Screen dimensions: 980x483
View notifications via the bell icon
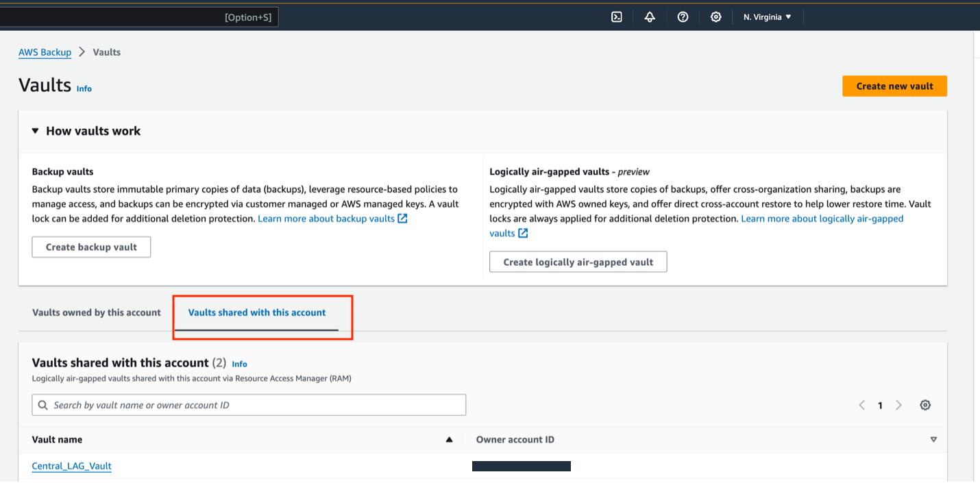click(x=649, y=16)
